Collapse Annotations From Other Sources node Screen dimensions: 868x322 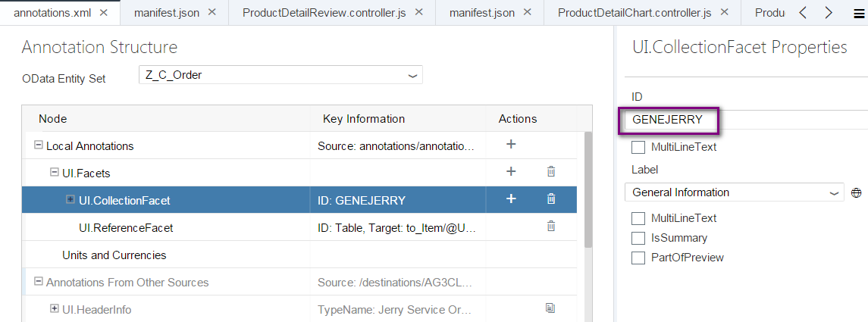[x=38, y=281]
